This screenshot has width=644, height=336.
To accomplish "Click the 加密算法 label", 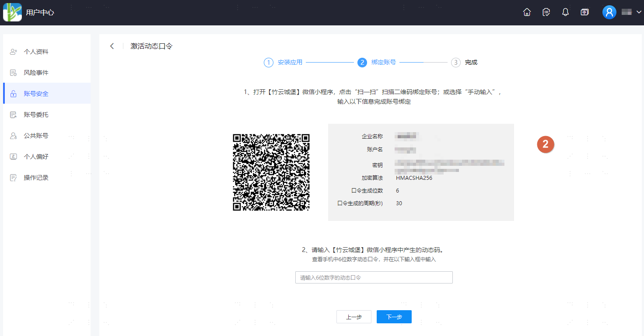I will click(372, 178).
